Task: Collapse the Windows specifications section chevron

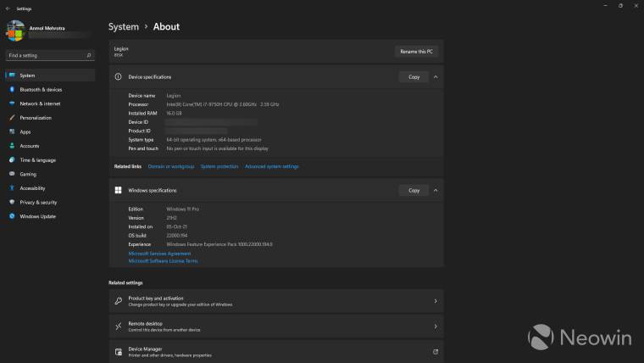Action: 436,190
